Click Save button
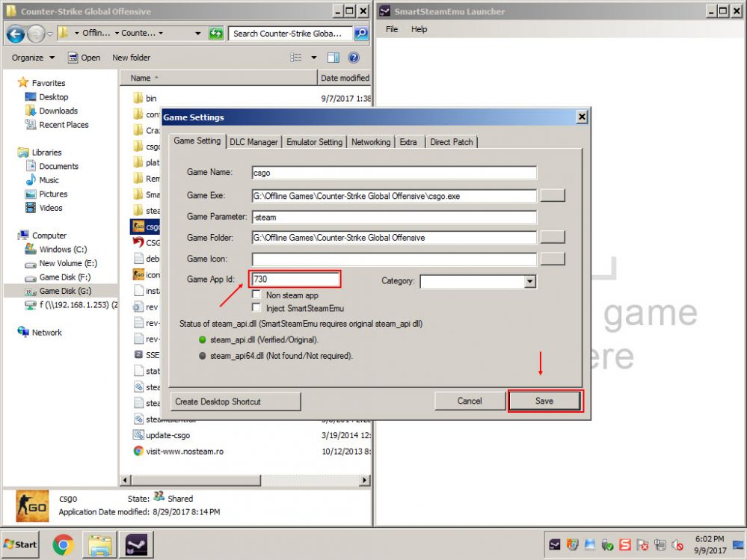This screenshot has width=747, height=560. click(x=544, y=401)
